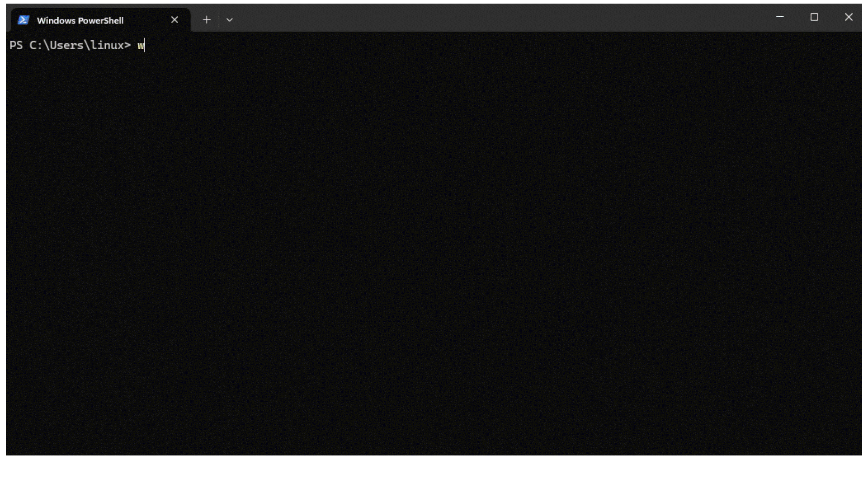Click the PowerShell icon left of the tab title
The image size is (868, 488).
23,20
